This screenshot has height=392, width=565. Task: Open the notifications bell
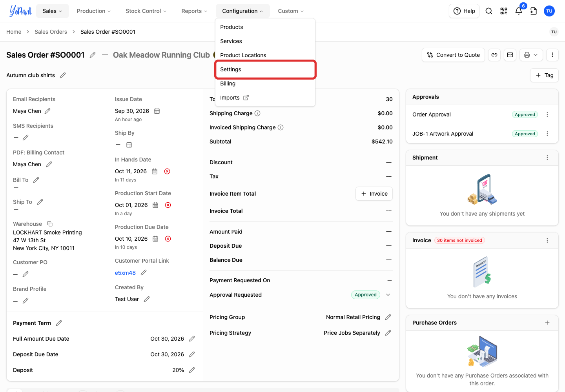(519, 11)
